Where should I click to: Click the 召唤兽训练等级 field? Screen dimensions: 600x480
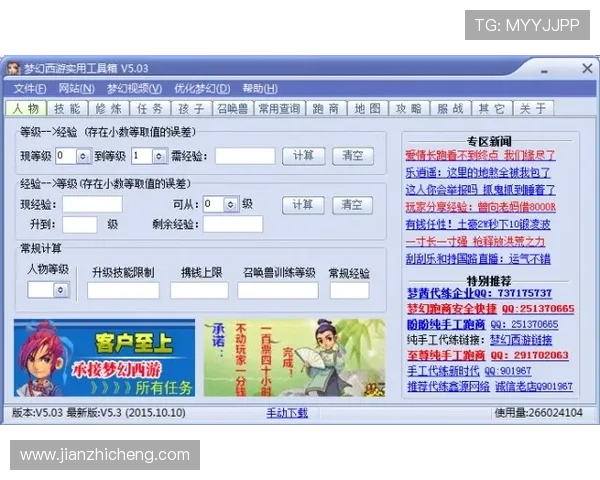[278, 291]
